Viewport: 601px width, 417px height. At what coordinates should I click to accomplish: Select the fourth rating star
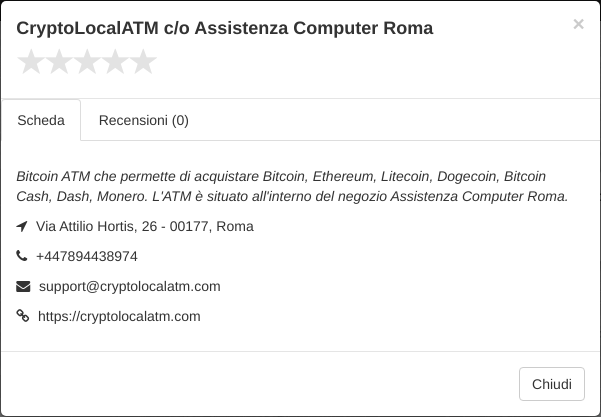[x=115, y=61]
